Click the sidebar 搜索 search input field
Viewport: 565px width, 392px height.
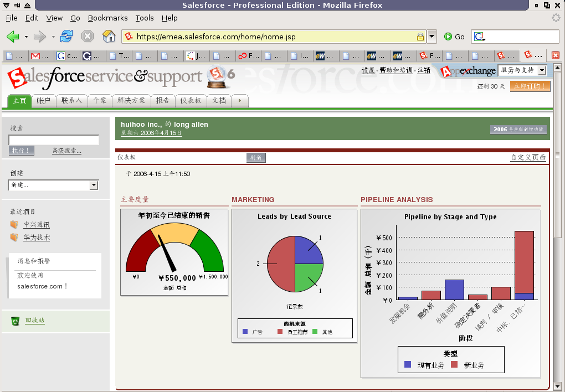point(54,140)
